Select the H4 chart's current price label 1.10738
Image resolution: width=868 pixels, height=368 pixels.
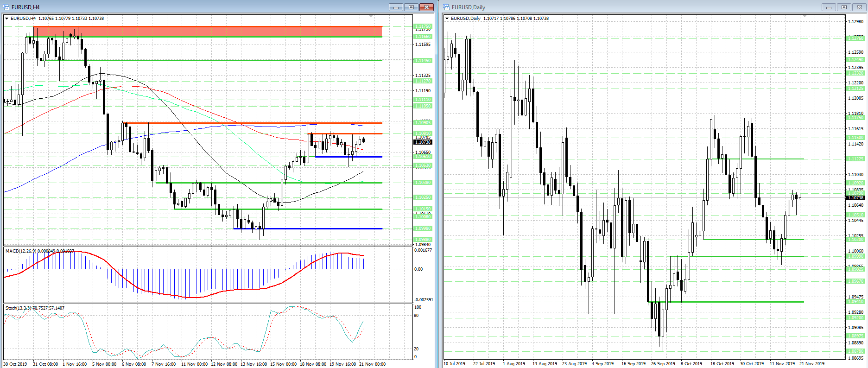click(423, 142)
